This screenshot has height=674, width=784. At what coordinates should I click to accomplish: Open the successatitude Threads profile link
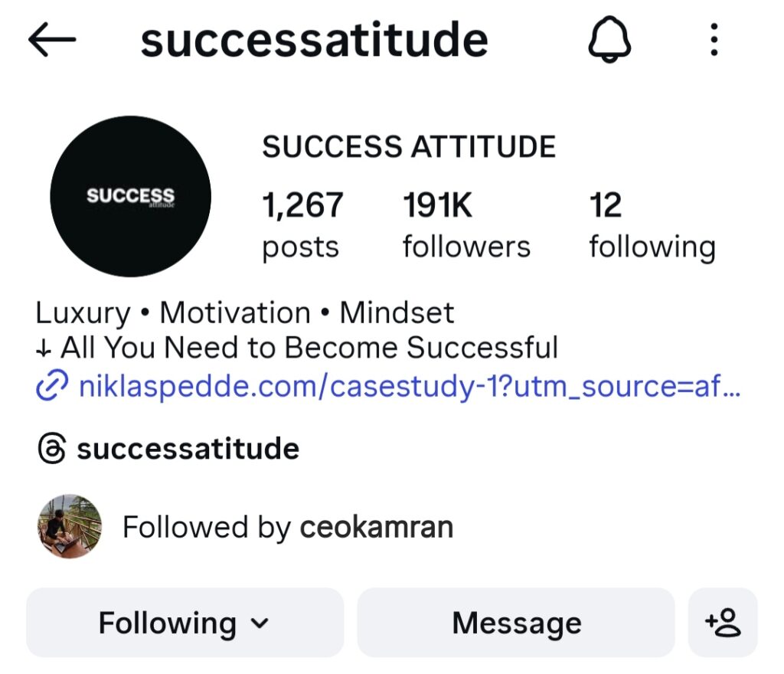click(188, 449)
